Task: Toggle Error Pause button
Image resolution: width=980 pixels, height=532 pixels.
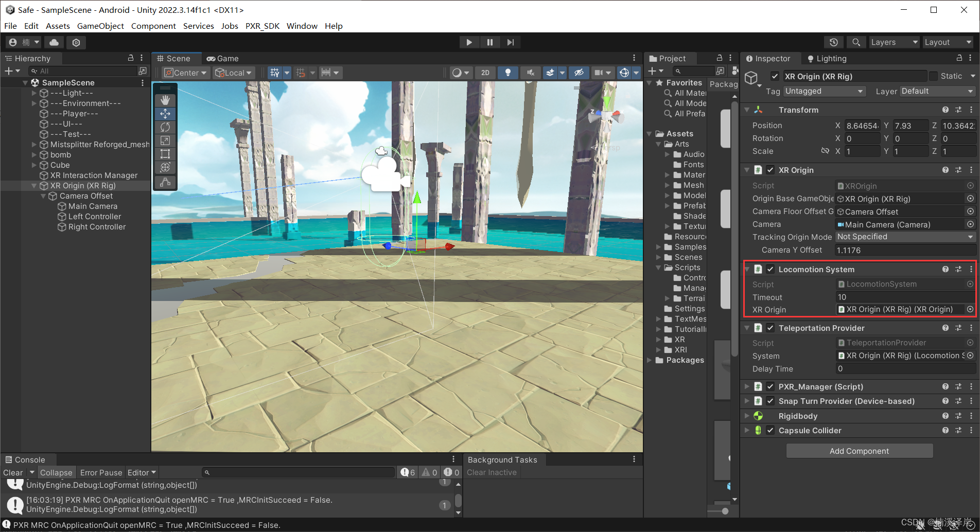Action: coord(101,472)
